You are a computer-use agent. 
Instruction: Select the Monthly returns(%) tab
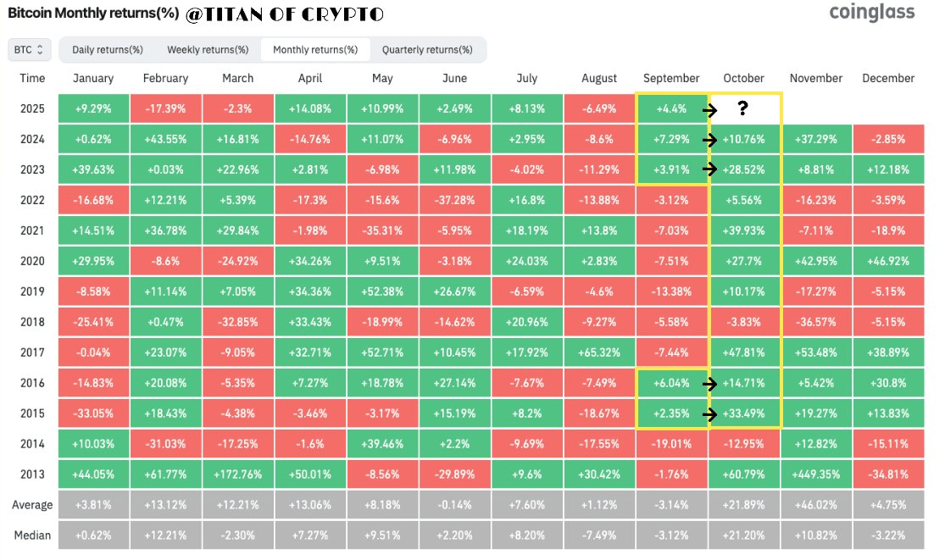click(315, 49)
